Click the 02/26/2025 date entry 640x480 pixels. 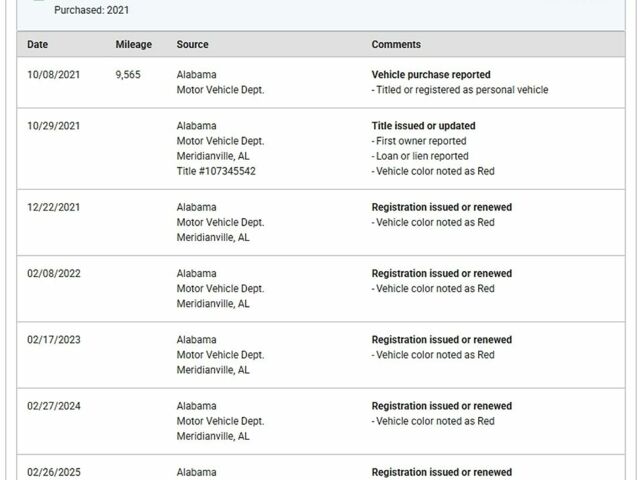click(54, 472)
